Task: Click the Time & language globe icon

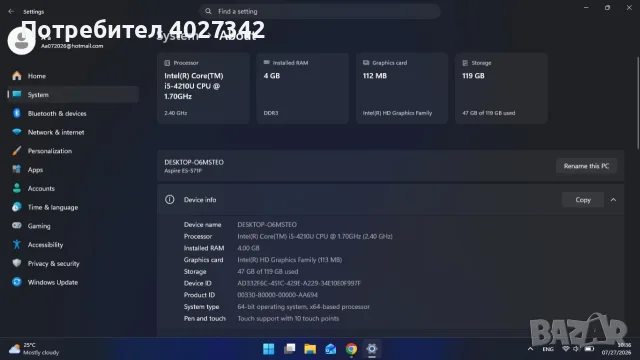Action: [17, 207]
